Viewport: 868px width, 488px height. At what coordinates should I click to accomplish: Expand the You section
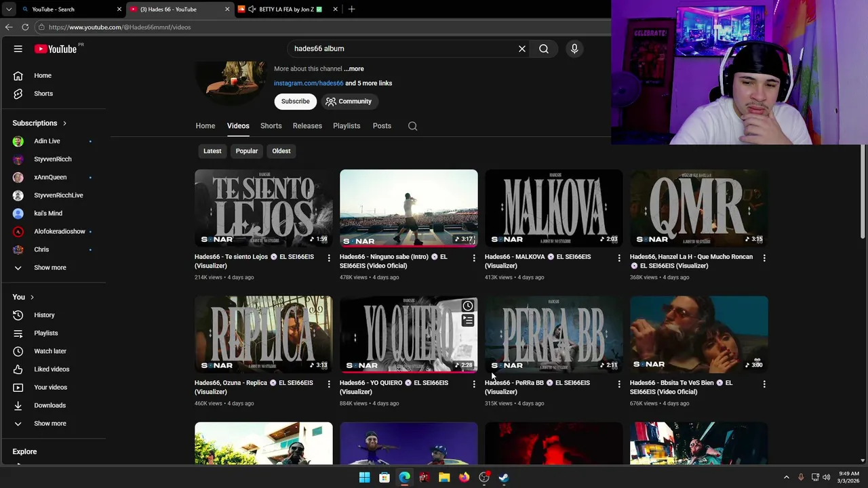pos(23,297)
